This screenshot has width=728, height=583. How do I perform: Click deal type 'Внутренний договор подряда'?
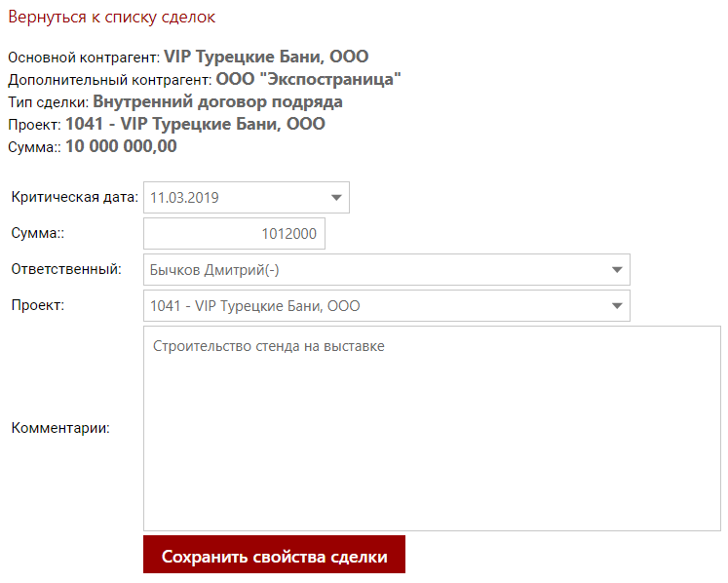(217, 101)
